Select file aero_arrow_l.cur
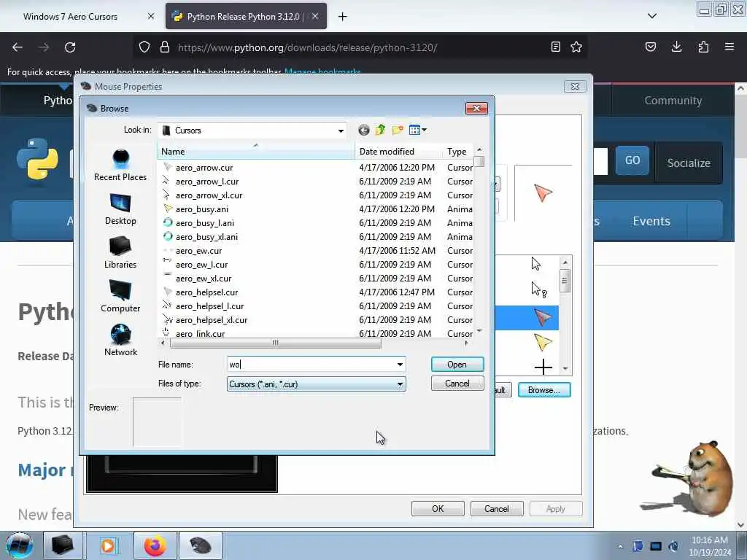The width and height of the screenshot is (747, 560). [206, 182]
